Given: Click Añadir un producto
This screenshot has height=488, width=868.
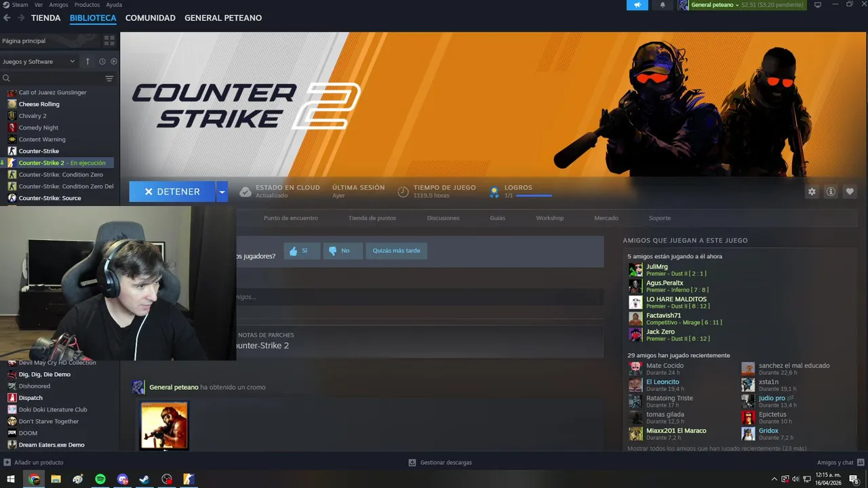Looking at the screenshot, I should [33, 463].
